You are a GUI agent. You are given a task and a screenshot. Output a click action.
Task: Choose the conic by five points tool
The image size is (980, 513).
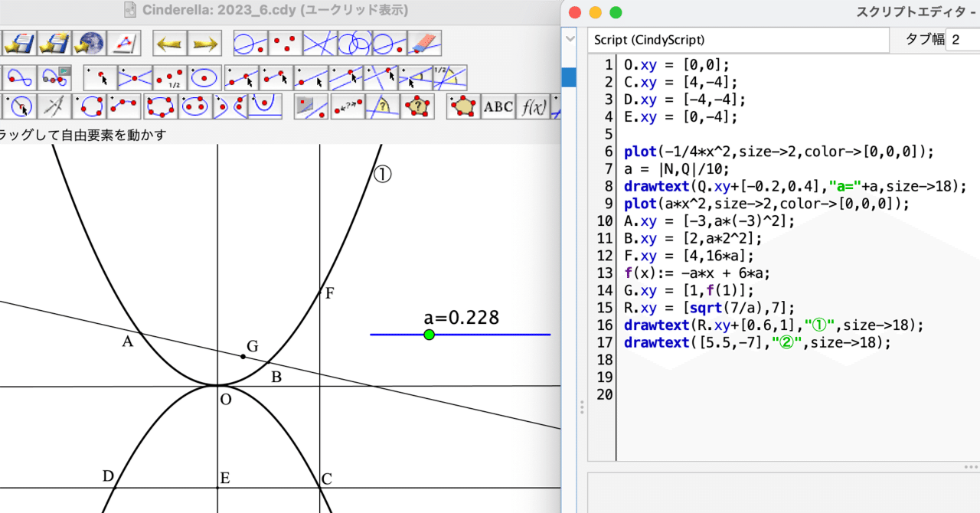161,106
